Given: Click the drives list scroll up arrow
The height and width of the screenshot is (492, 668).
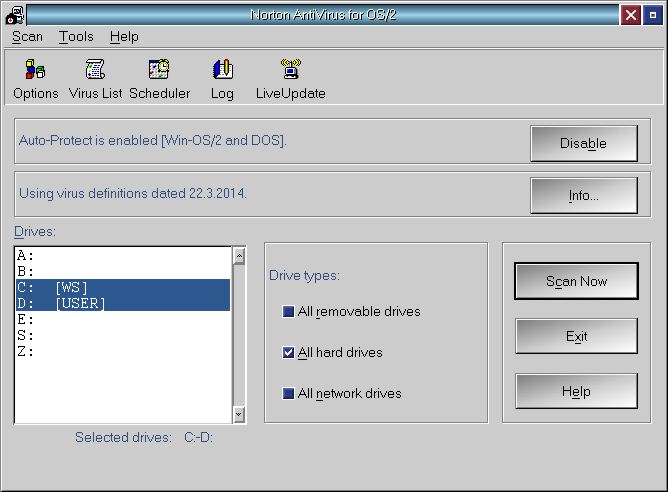Looking at the screenshot, I should [239, 256].
